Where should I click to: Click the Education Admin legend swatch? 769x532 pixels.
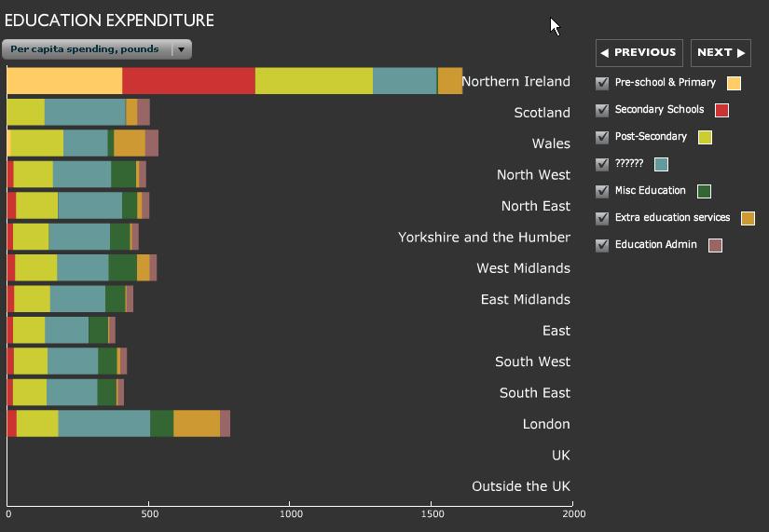click(715, 246)
